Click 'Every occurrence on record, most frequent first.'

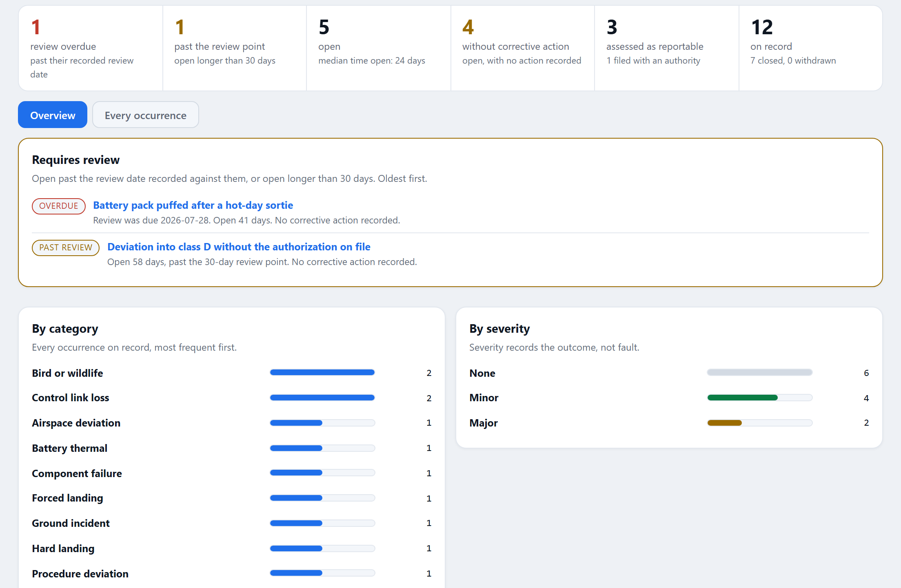pyautogui.click(x=134, y=347)
